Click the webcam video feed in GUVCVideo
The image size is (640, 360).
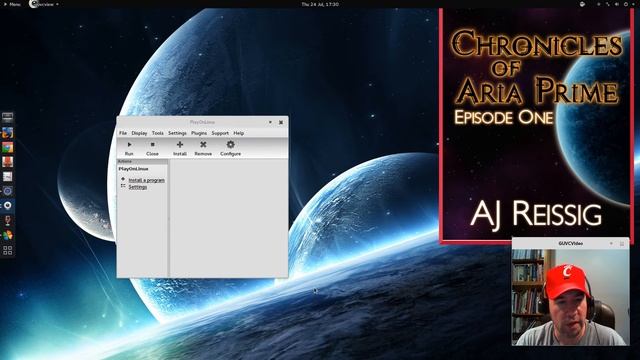pos(571,297)
